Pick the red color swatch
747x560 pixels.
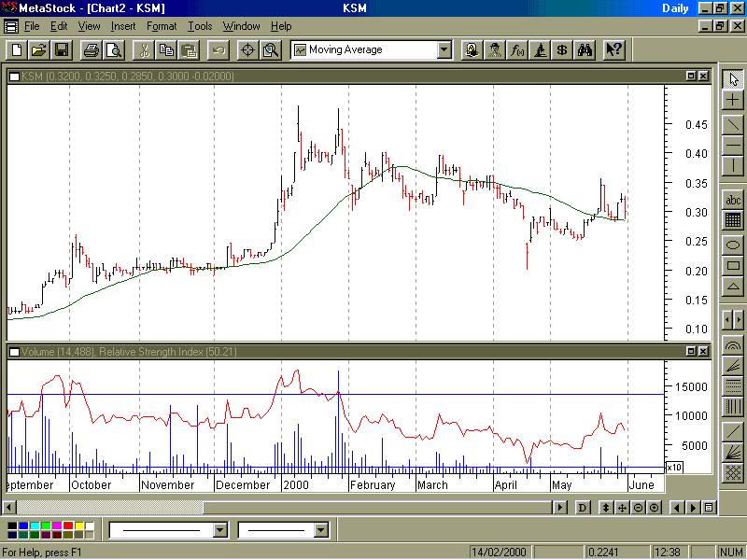coord(68,525)
